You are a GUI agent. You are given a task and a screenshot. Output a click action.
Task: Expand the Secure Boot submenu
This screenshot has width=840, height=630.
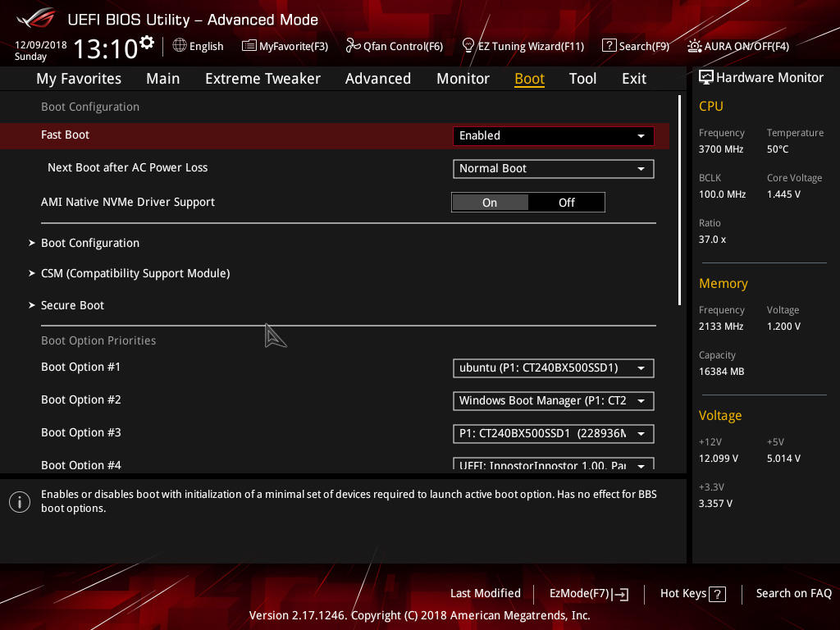[72, 305]
